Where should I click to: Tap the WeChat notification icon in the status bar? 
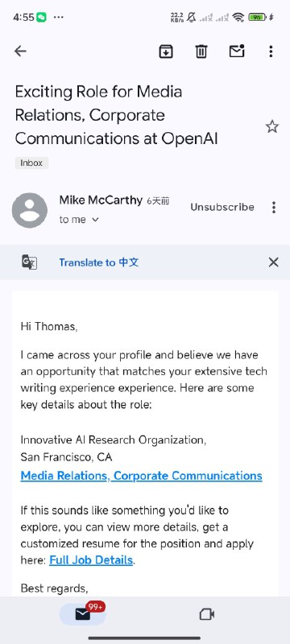(x=41, y=17)
